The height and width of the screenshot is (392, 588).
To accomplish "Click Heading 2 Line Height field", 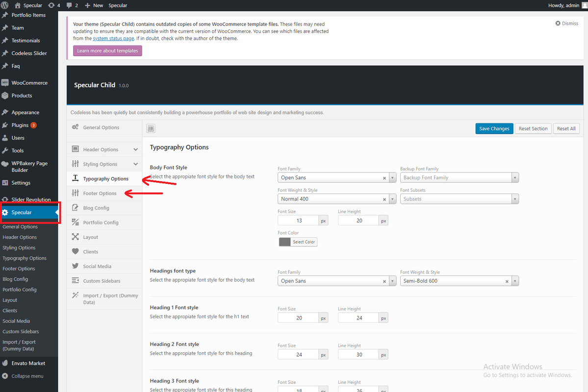I will tap(358, 355).
